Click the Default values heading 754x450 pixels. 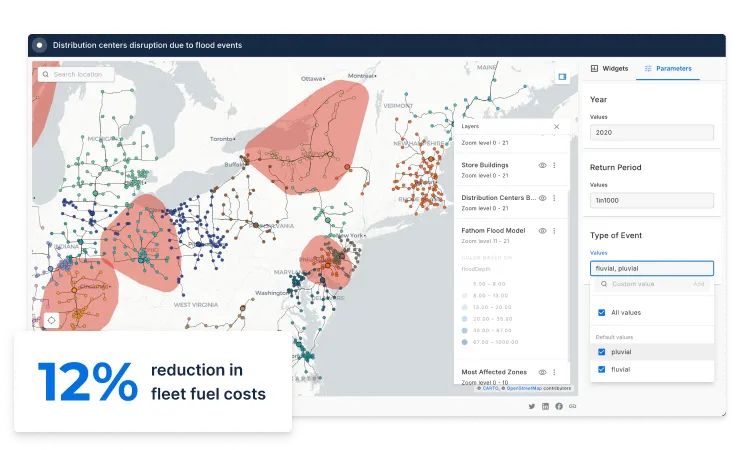coord(614,338)
